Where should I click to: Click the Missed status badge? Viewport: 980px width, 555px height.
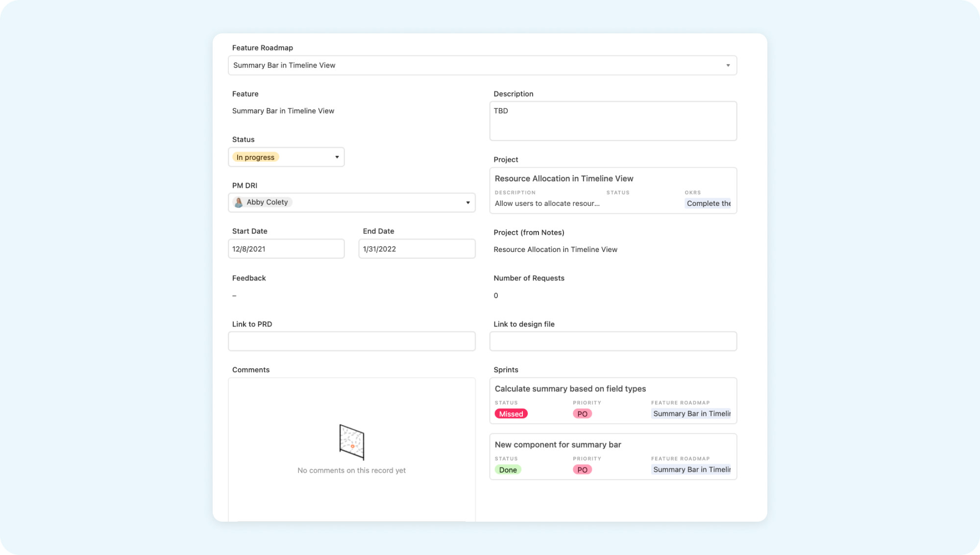pyautogui.click(x=511, y=414)
